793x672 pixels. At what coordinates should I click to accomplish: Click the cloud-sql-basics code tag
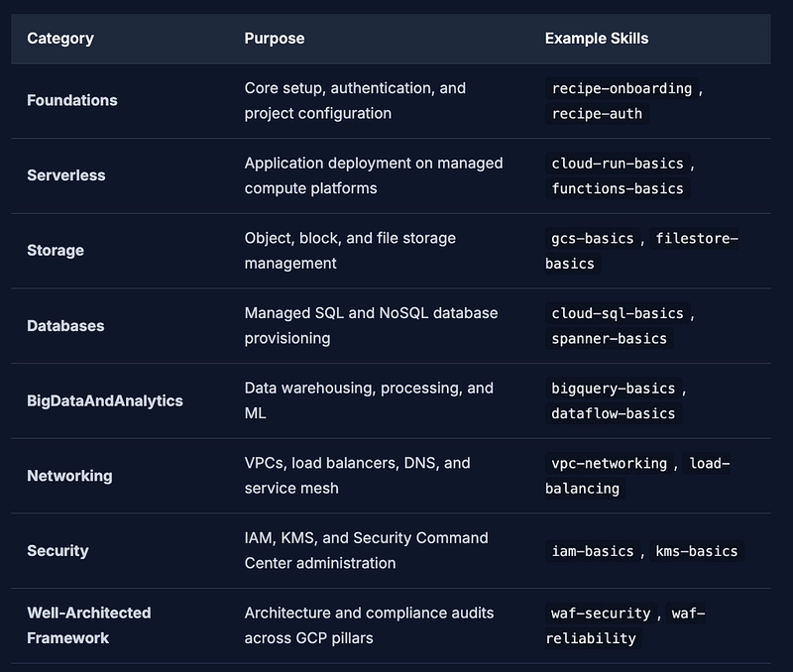pos(618,313)
